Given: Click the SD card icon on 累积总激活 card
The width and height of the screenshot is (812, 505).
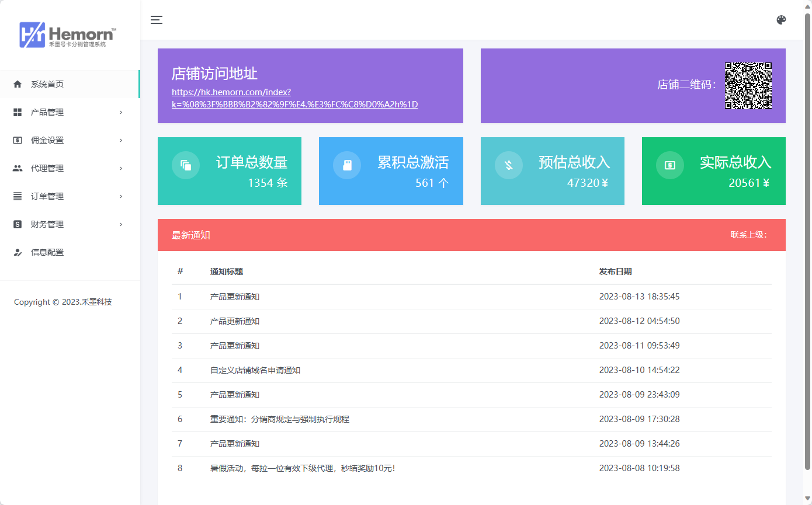Looking at the screenshot, I should [x=347, y=165].
